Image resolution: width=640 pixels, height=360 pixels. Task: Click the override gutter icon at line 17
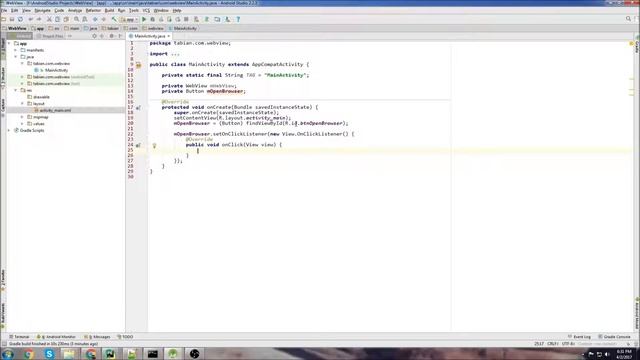click(x=138, y=108)
